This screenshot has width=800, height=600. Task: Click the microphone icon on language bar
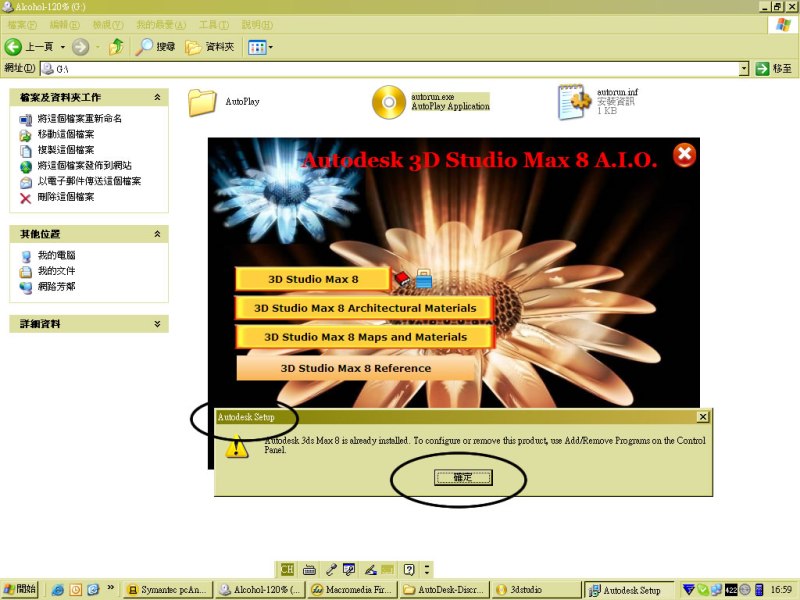coord(331,569)
